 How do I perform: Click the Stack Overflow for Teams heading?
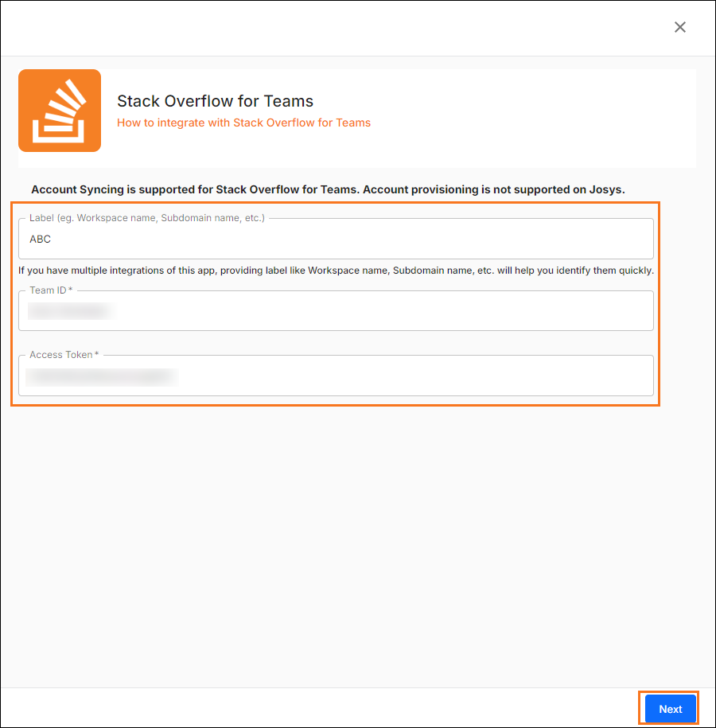215,101
